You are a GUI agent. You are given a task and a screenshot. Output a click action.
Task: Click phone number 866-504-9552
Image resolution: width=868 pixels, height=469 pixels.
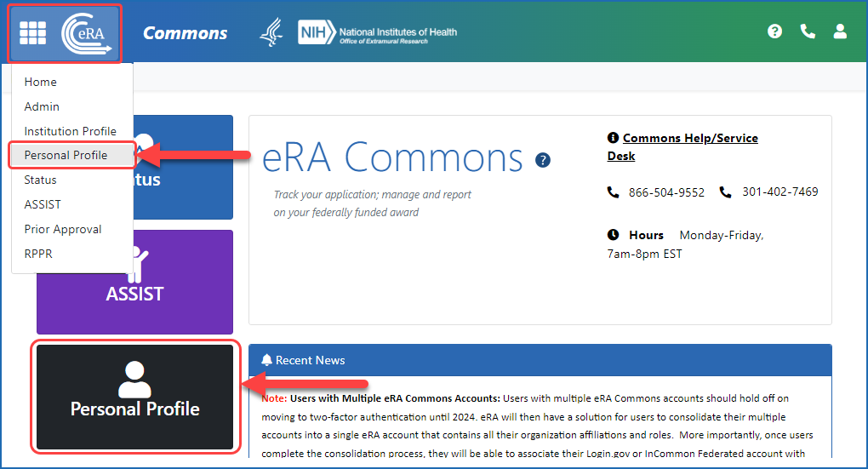(666, 192)
